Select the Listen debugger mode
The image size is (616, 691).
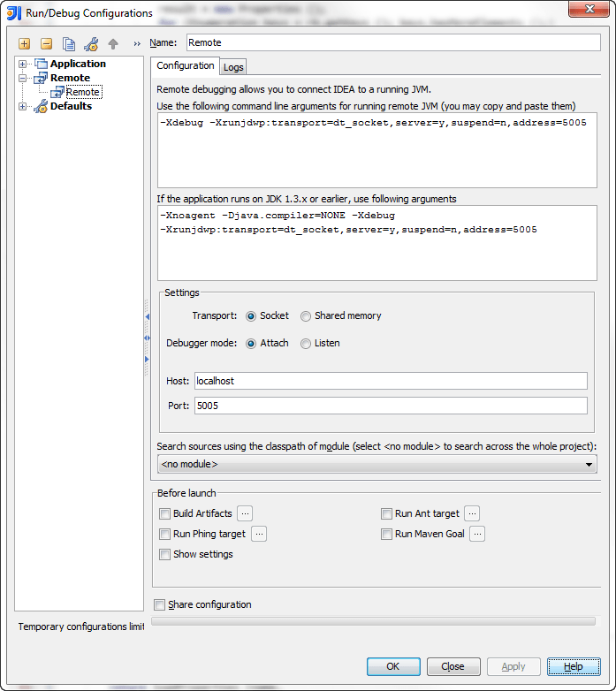[306, 344]
